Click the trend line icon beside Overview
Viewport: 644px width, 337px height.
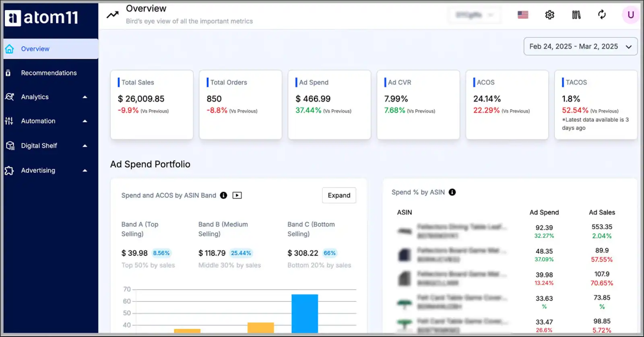(x=113, y=15)
